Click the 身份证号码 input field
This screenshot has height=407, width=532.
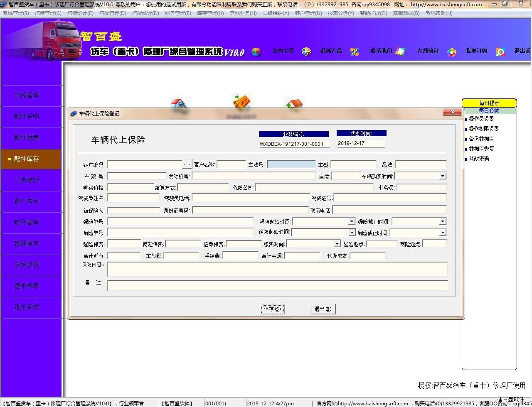point(250,210)
